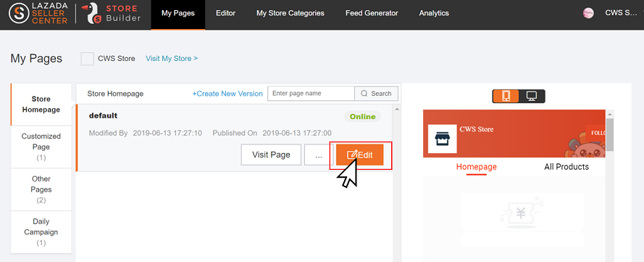The width and height of the screenshot is (644, 262).
Task: Click the CWS Store name in preview banner
Action: [x=477, y=130]
